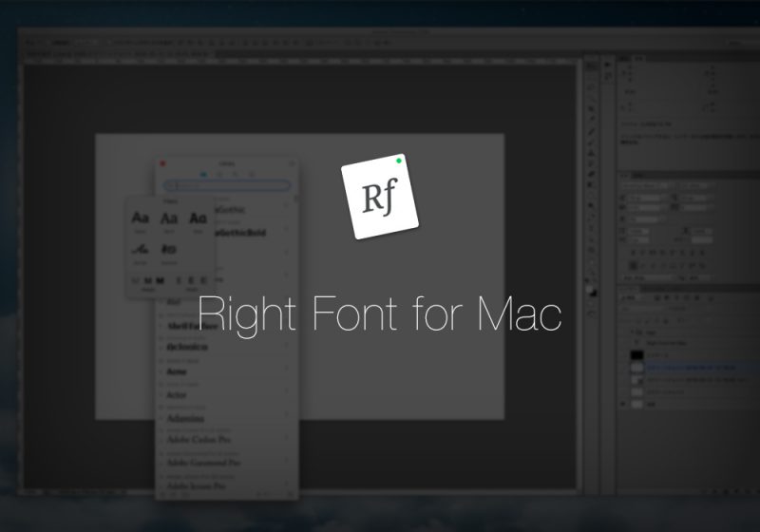
Task: Select the Actor font row
Action: [x=226, y=392]
